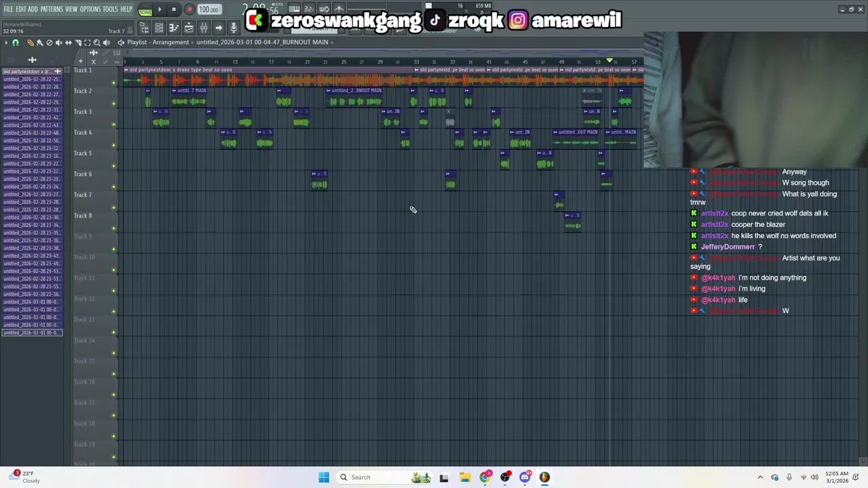Select the Slip tool in playlist toolbar
Viewport: 868px width, 488px height.
coord(68,43)
